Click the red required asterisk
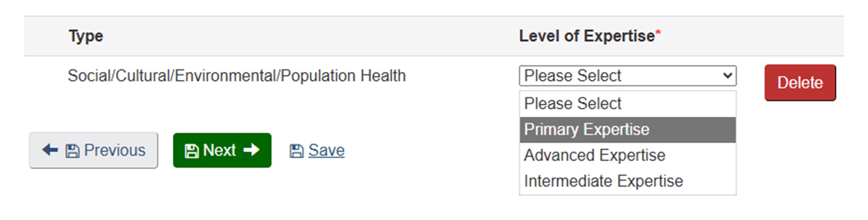This screenshot has height=220, width=868. pyautogui.click(x=658, y=33)
